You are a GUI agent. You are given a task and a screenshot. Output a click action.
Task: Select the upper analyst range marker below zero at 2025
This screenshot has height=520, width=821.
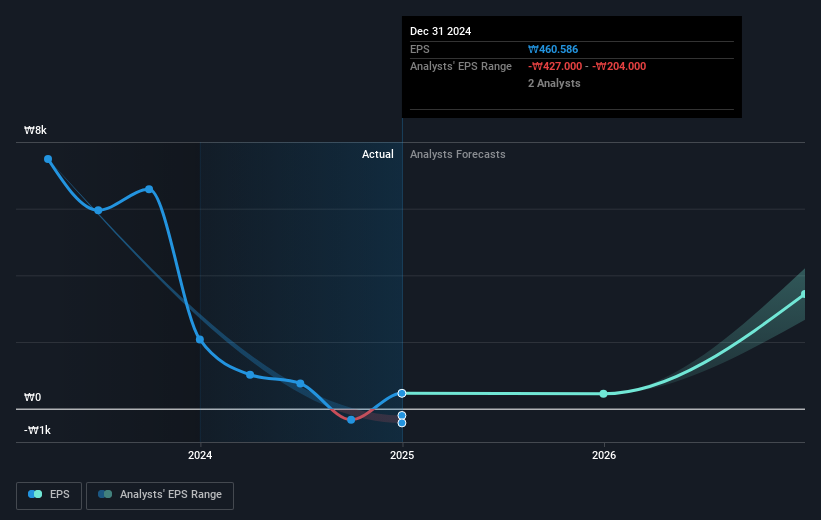tap(402, 415)
